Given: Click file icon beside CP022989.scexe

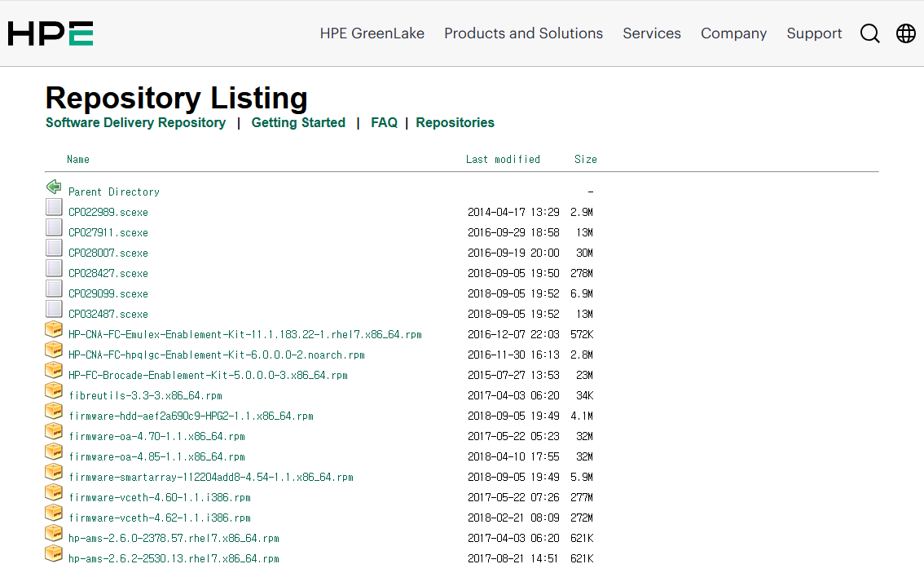Looking at the screenshot, I should pyautogui.click(x=54, y=207).
